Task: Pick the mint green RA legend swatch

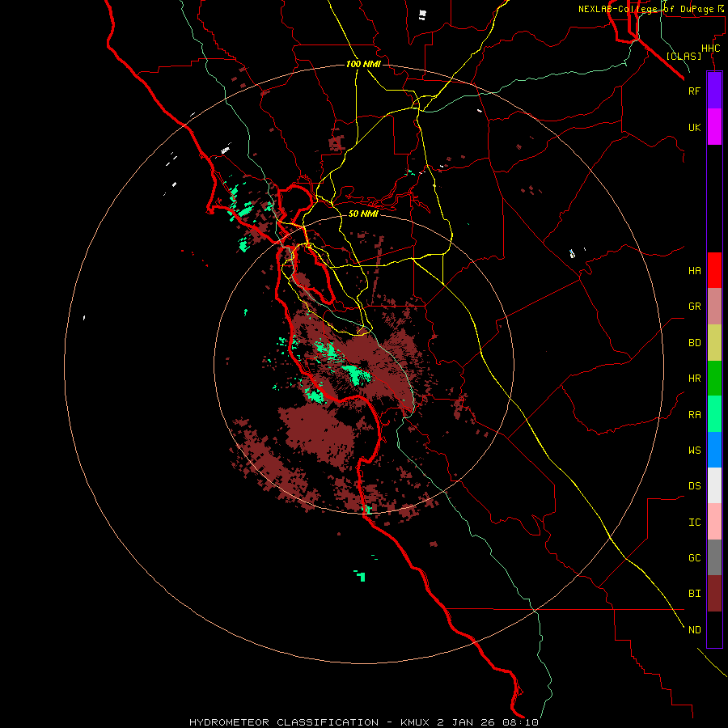Action: tap(714, 414)
